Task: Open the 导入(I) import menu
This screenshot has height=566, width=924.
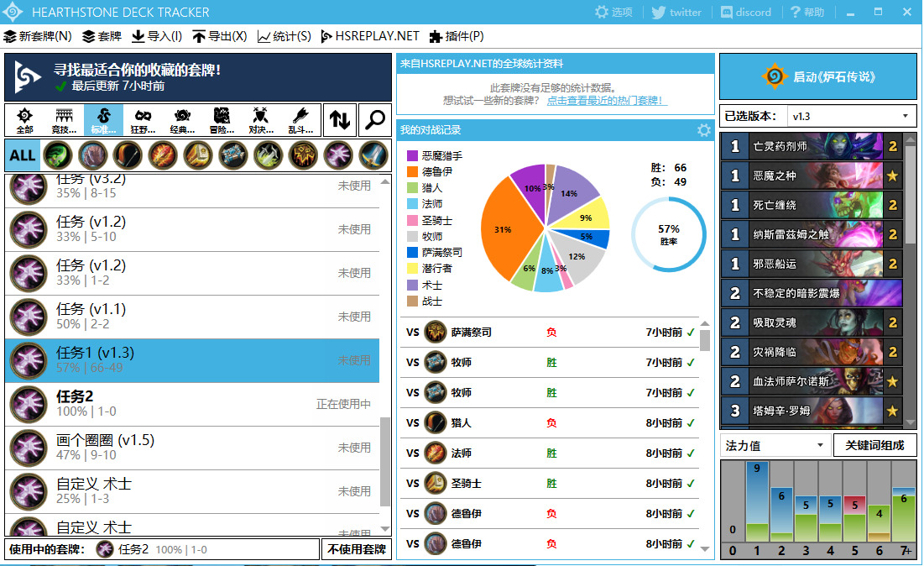Action: (x=156, y=37)
